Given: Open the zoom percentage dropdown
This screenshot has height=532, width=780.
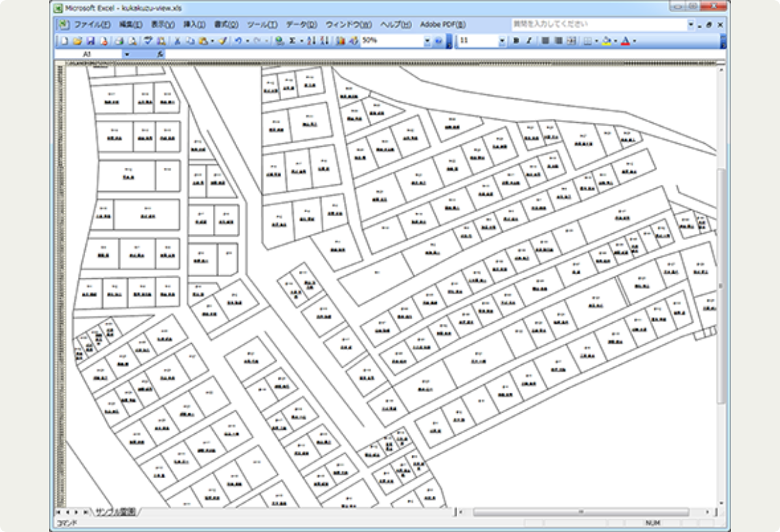Looking at the screenshot, I should pos(428,41).
